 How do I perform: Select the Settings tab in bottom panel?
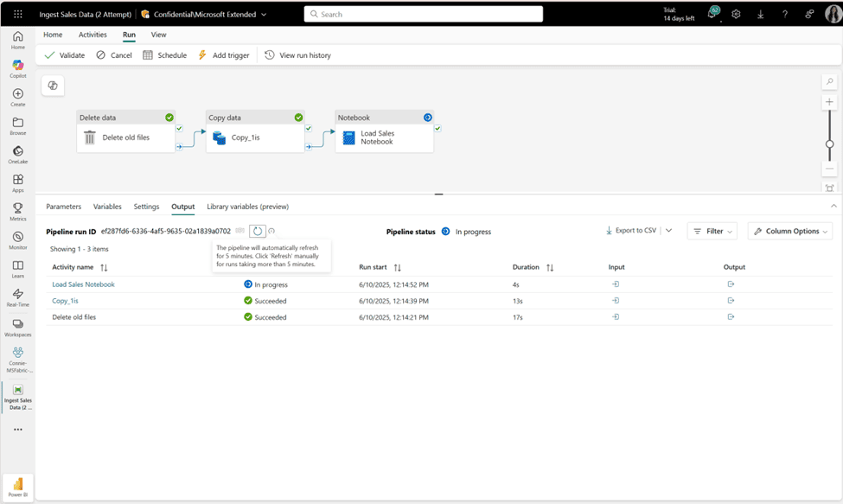[146, 207]
